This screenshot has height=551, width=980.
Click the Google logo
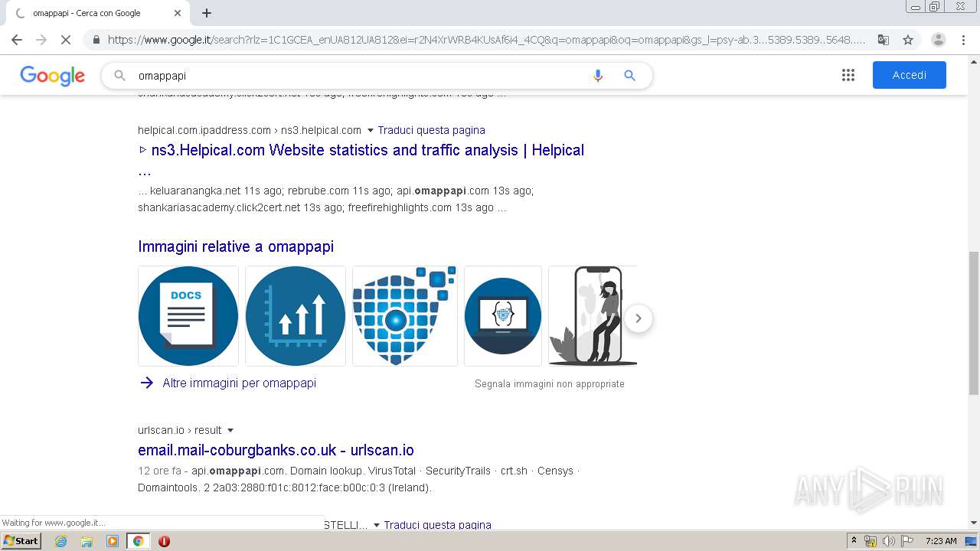52,75
